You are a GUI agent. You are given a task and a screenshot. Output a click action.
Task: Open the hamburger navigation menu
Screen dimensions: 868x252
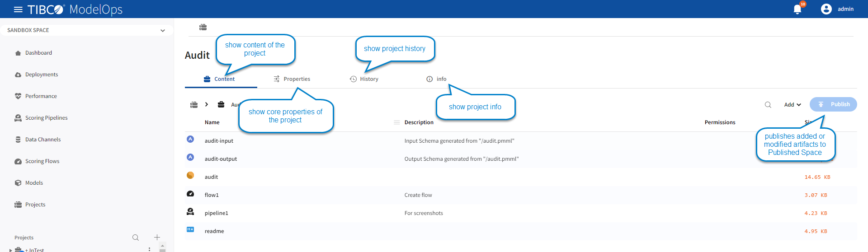tap(18, 9)
